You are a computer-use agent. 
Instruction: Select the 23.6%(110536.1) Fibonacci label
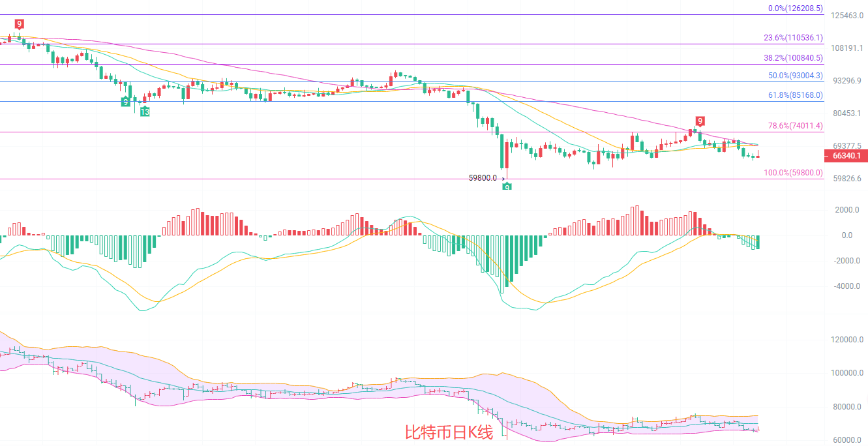[793, 38]
